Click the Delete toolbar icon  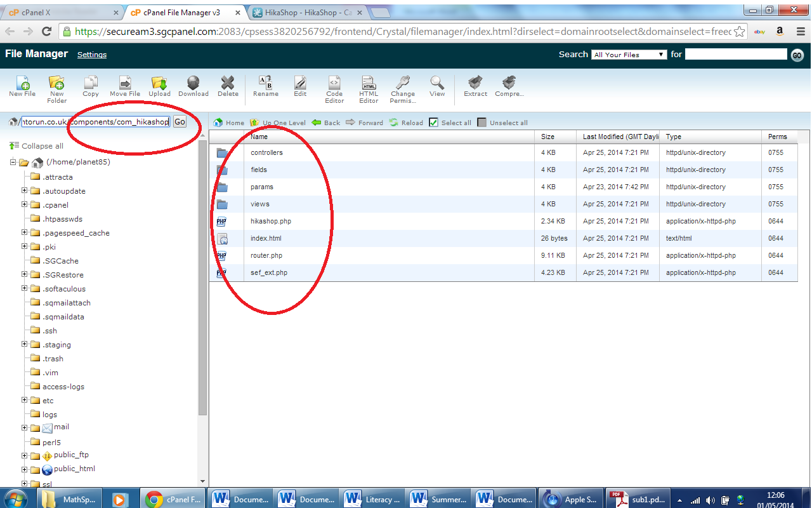pos(228,83)
